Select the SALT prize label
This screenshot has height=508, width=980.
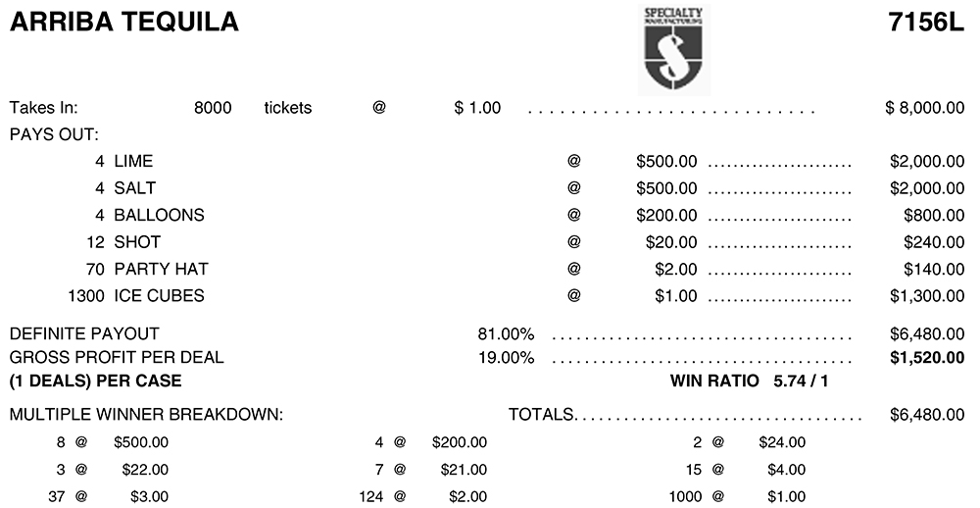pyautogui.click(x=134, y=188)
